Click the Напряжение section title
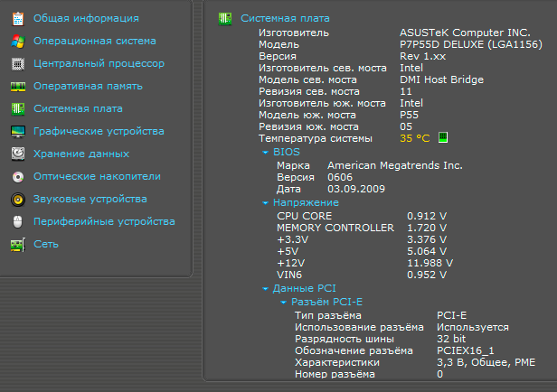 click(x=306, y=202)
